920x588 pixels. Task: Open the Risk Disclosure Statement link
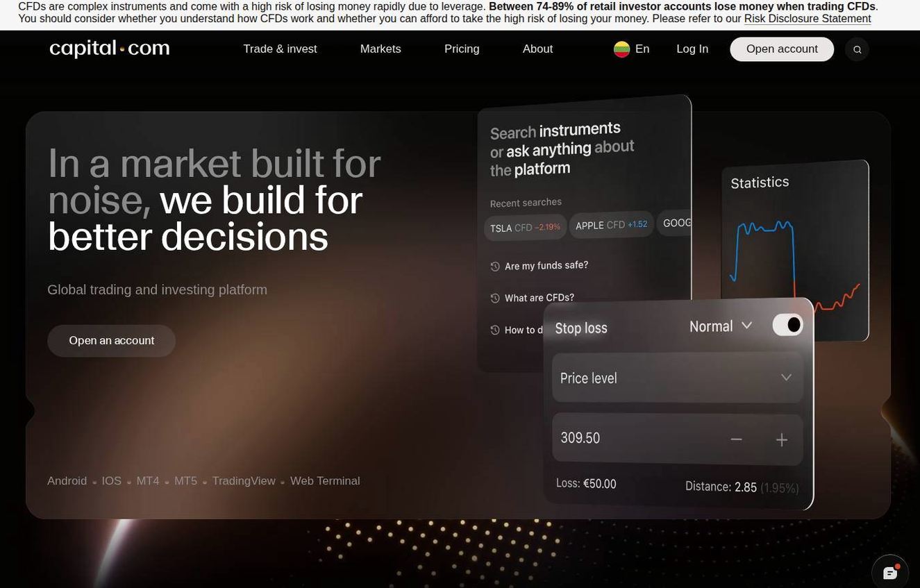coord(808,19)
